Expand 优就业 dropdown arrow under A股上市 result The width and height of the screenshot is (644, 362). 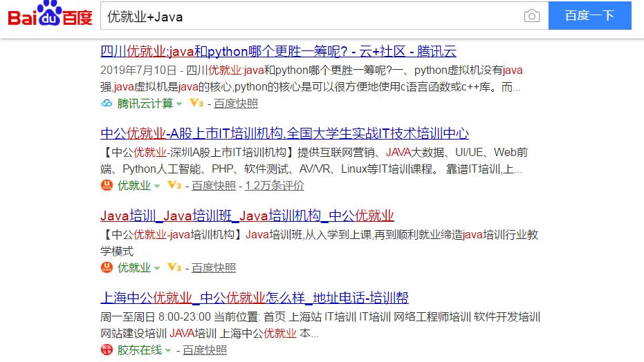157,186
